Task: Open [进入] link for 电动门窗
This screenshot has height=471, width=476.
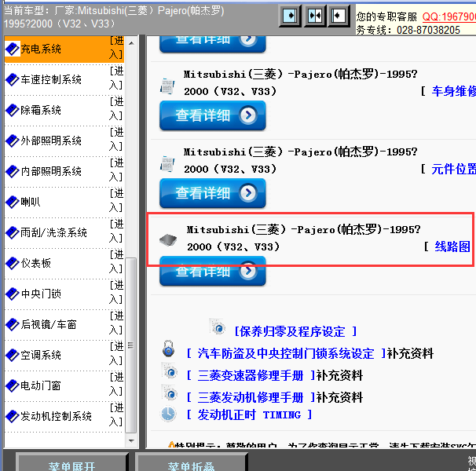Action: coord(116,385)
